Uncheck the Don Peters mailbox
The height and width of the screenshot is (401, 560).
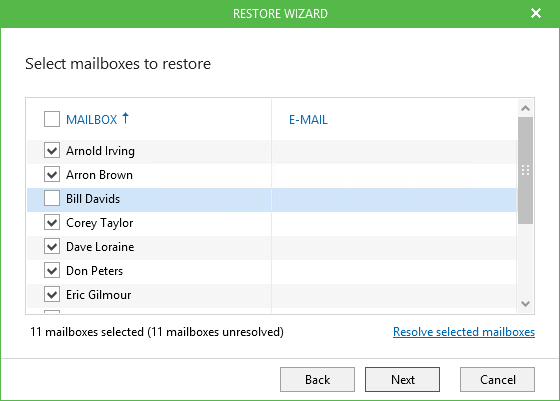point(52,270)
